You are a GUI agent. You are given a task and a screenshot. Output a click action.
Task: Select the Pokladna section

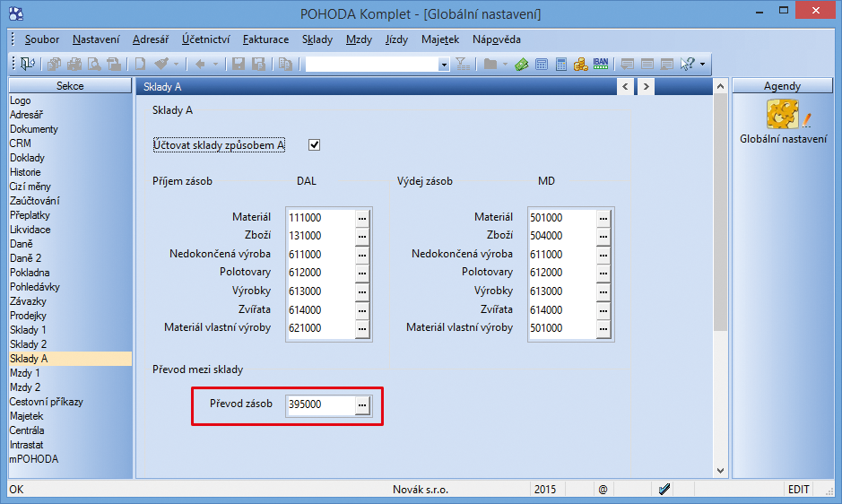coord(70,273)
